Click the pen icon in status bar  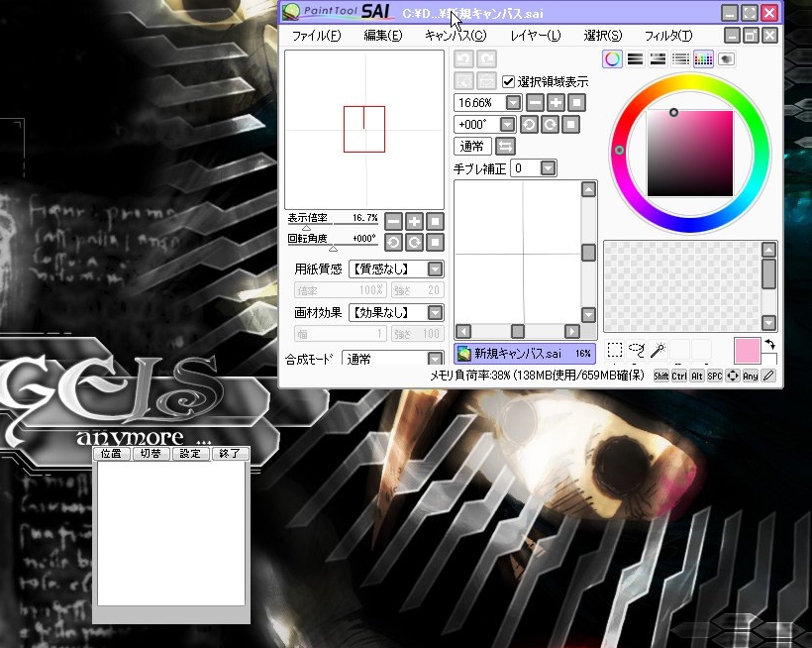[769, 377]
